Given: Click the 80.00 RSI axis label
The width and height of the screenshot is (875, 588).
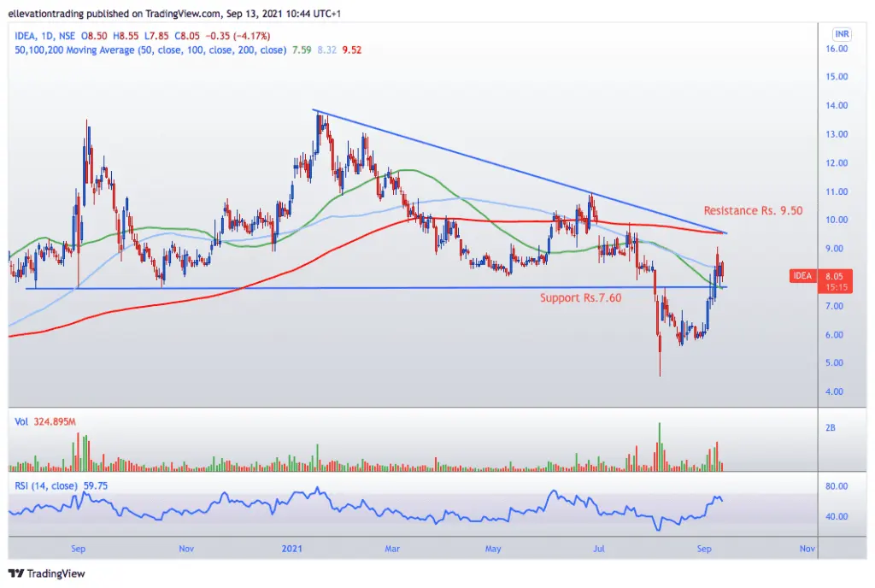Looking at the screenshot, I should [x=837, y=486].
